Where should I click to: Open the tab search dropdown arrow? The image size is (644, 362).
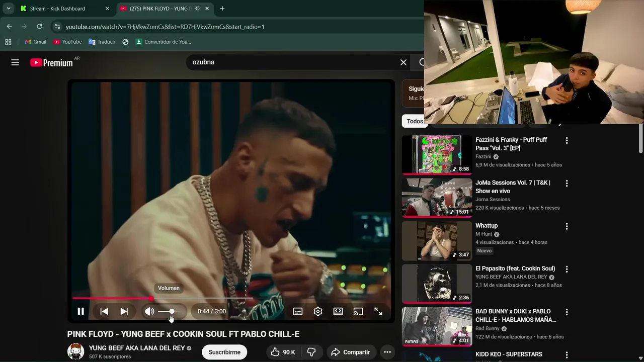[x=9, y=9]
